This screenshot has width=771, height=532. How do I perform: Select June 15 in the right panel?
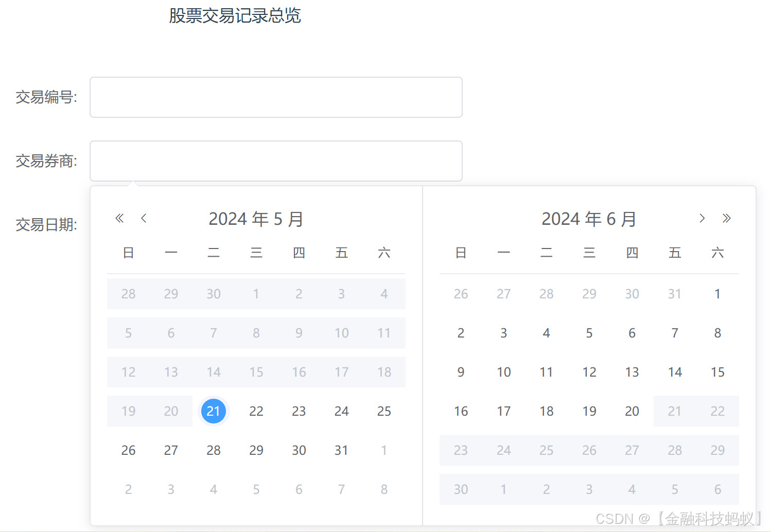click(x=717, y=372)
